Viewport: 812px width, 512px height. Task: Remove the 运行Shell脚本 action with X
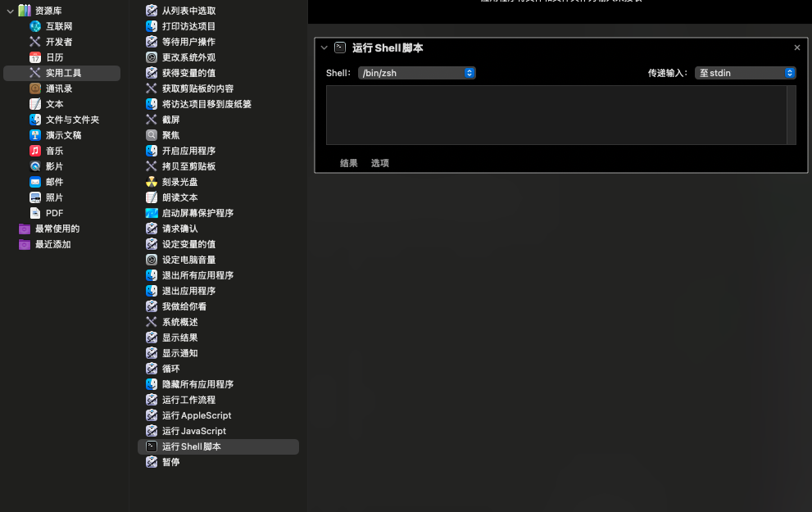tap(797, 48)
